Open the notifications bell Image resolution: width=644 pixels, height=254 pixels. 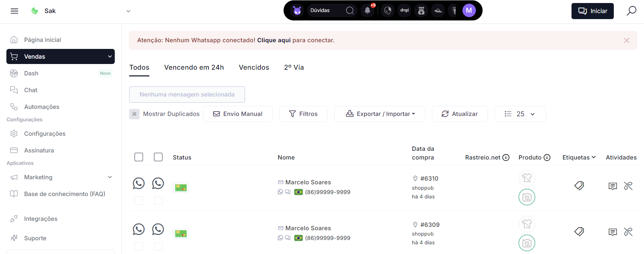coord(368,10)
